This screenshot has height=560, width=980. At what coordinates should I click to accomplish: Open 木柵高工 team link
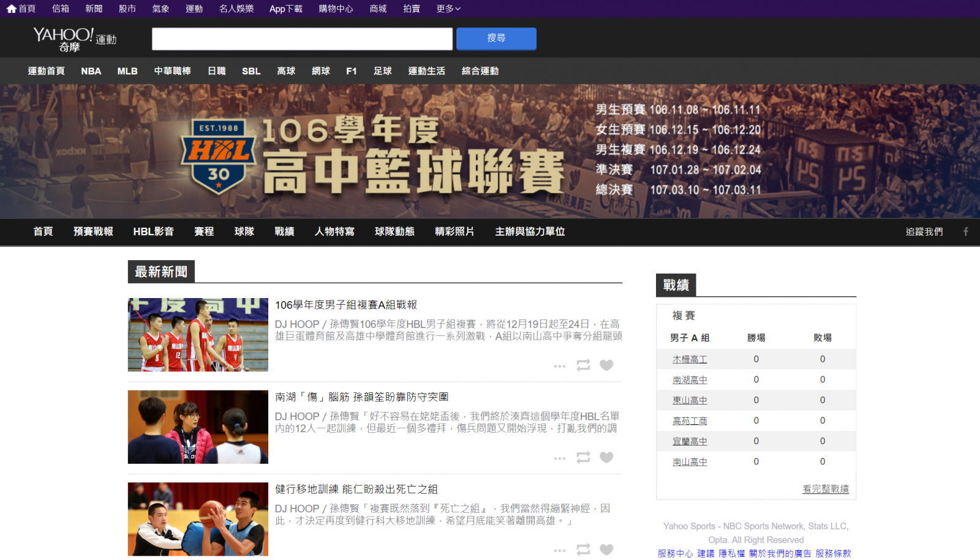coord(690,359)
